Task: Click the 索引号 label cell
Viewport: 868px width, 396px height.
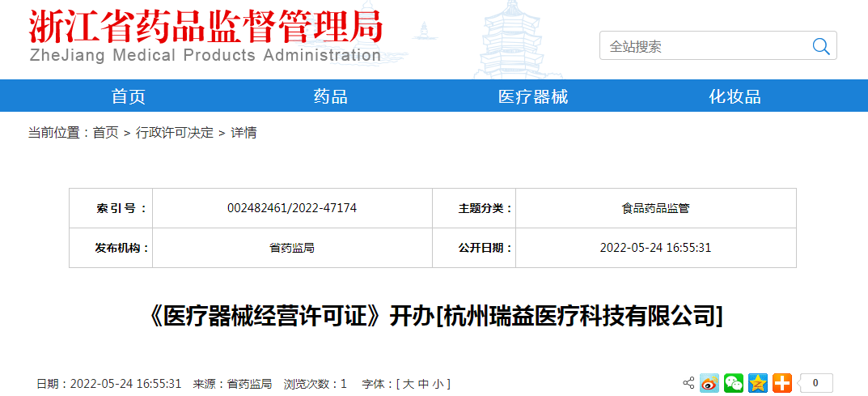Action: [111, 208]
